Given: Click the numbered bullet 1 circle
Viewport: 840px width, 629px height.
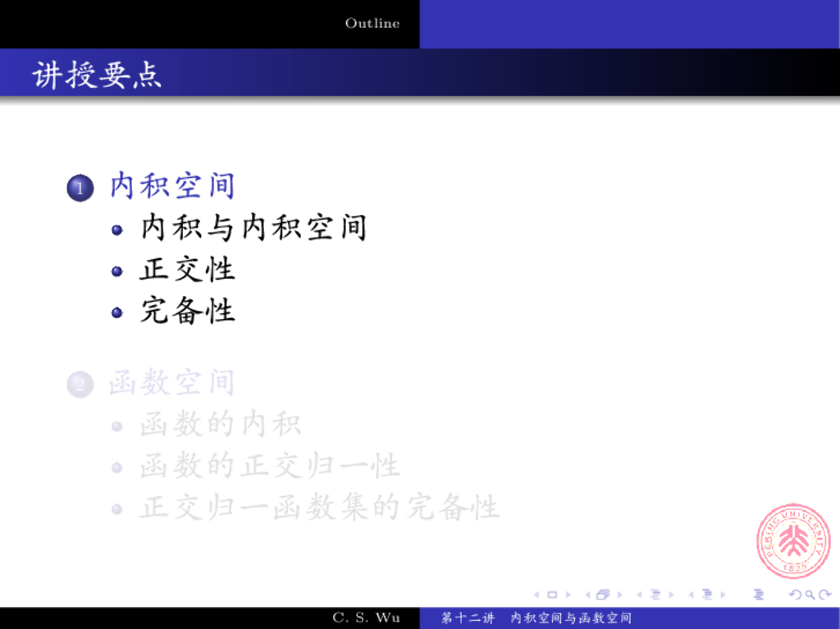Looking at the screenshot, I should [80, 188].
